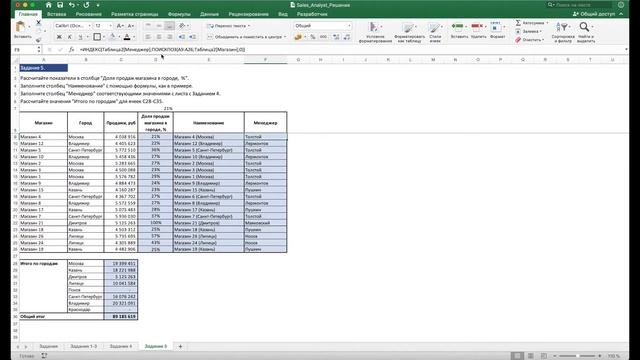Switch to the Рисование ribbon tab
Viewport: 640px width, 360px height.
[x=88, y=14]
